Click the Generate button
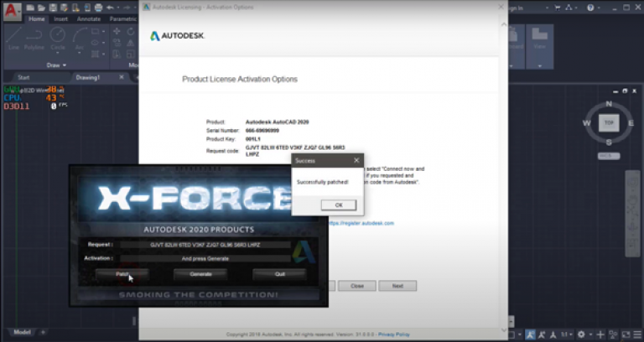The height and width of the screenshot is (342, 644). coord(200,274)
